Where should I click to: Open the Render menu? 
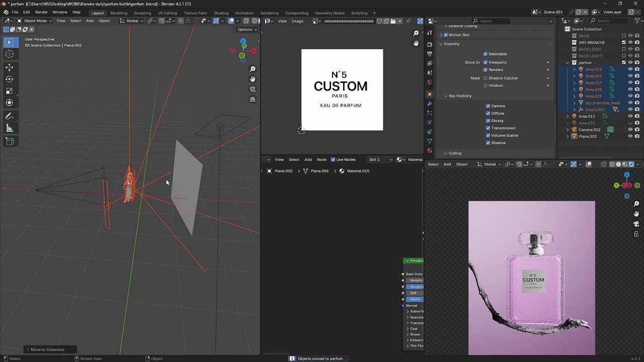point(41,12)
